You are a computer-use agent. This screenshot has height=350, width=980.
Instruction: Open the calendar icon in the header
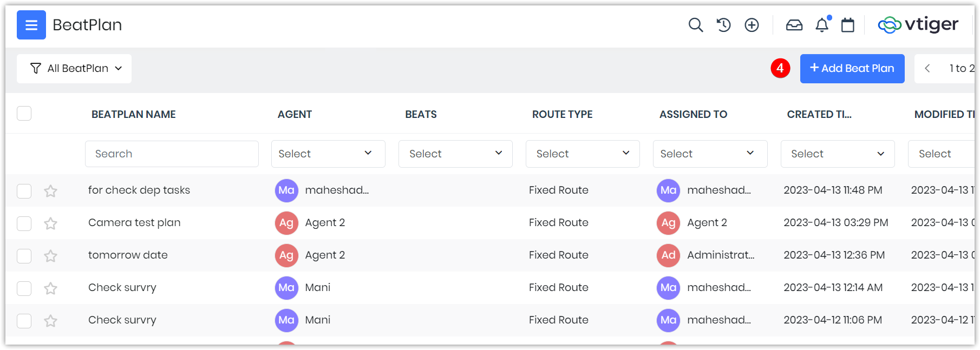coord(848,25)
